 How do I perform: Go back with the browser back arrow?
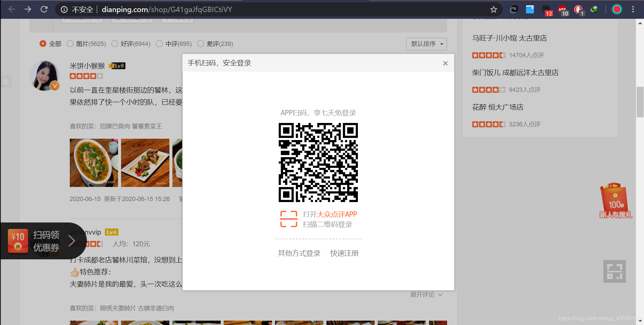tap(12, 9)
